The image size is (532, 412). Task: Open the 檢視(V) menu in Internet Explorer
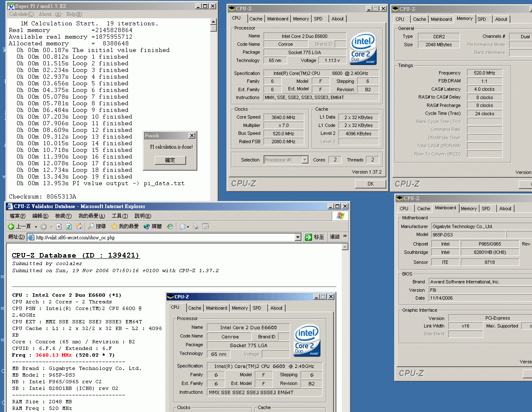tap(63, 216)
